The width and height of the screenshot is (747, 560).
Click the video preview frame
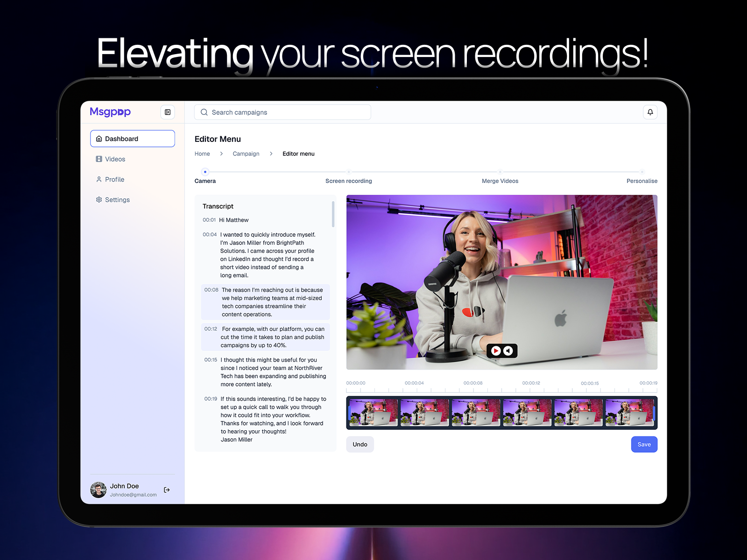pos(502,282)
